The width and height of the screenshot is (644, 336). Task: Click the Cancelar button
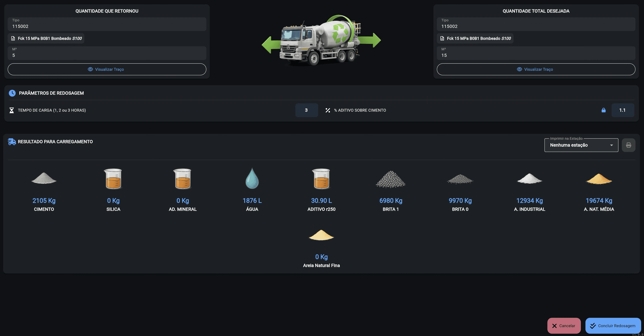[x=564, y=325]
